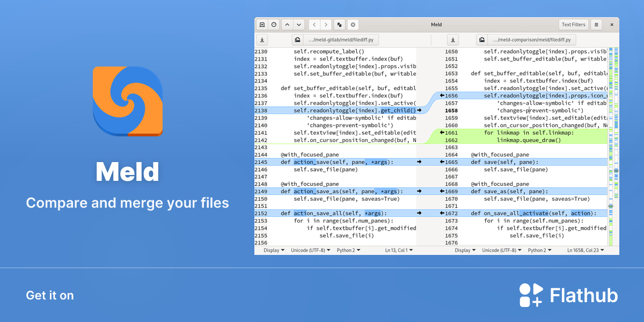Open left pane Python 2 language dropdown

tap(348, 250)
